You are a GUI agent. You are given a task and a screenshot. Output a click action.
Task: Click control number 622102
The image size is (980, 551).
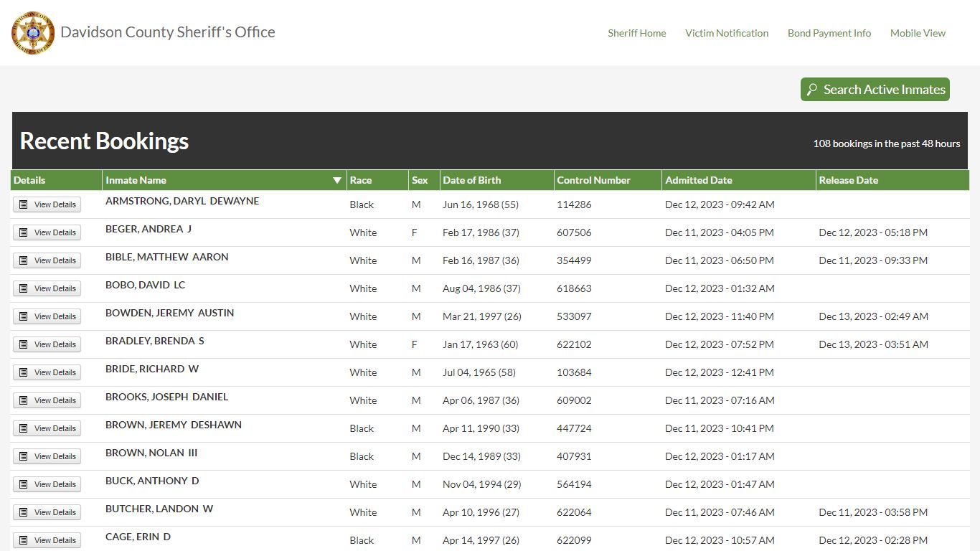pos(574,344)
